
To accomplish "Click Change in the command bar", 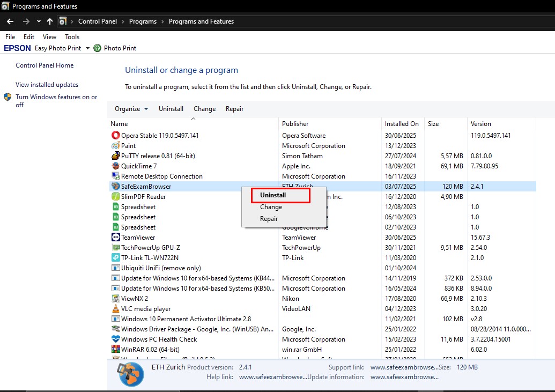I will click(205, 109).
